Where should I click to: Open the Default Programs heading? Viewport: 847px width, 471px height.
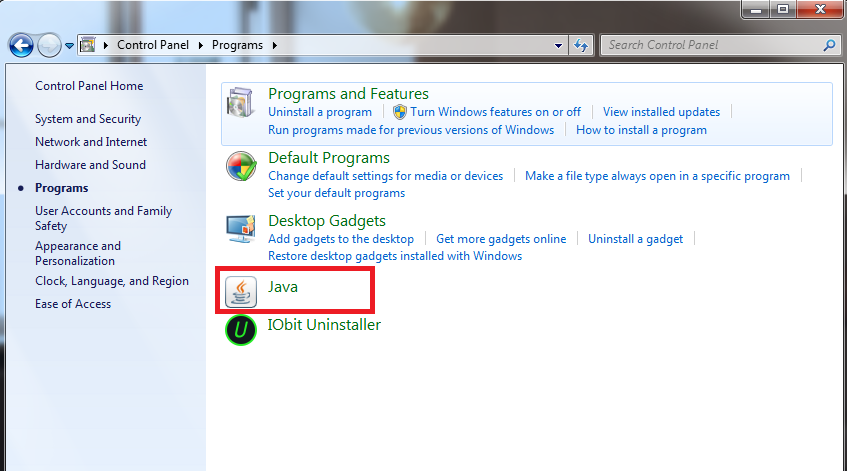tap(329, 158)
